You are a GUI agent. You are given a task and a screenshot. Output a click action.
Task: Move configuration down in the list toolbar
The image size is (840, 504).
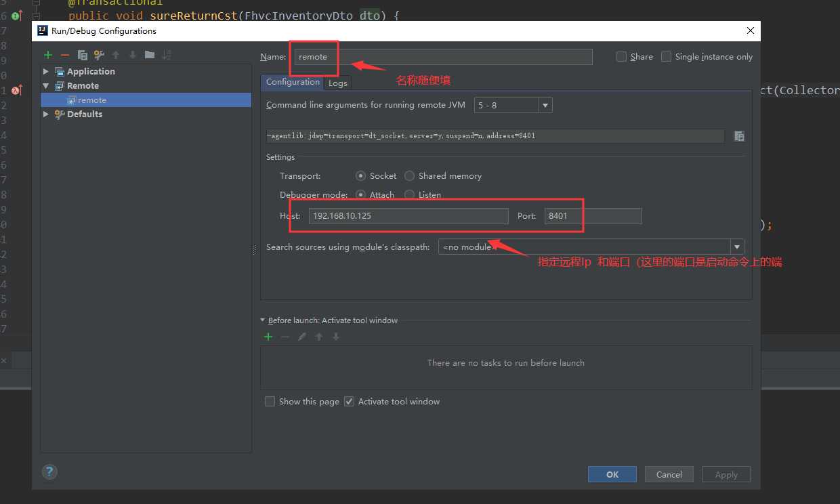point(133,55)
